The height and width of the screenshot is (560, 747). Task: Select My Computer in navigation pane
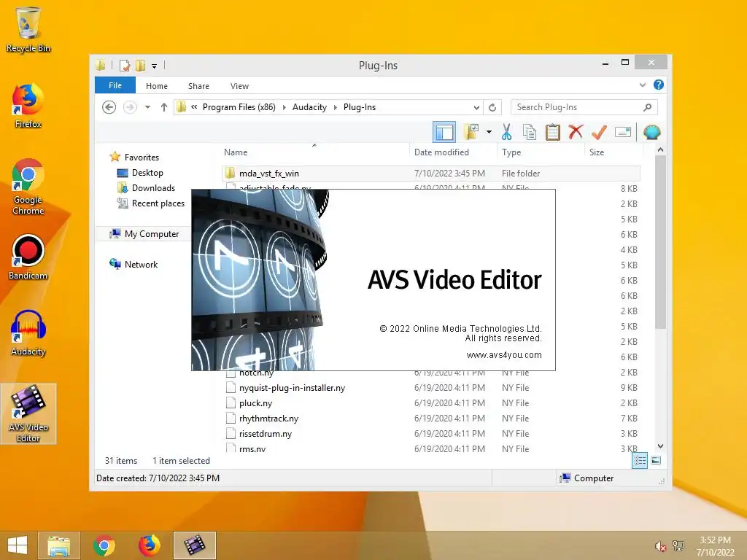152,234
